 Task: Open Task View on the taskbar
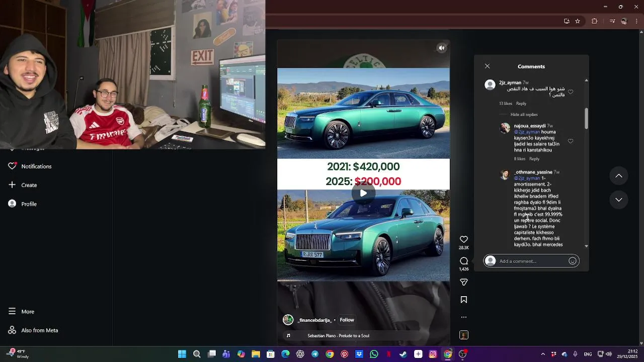click(212, 354)
